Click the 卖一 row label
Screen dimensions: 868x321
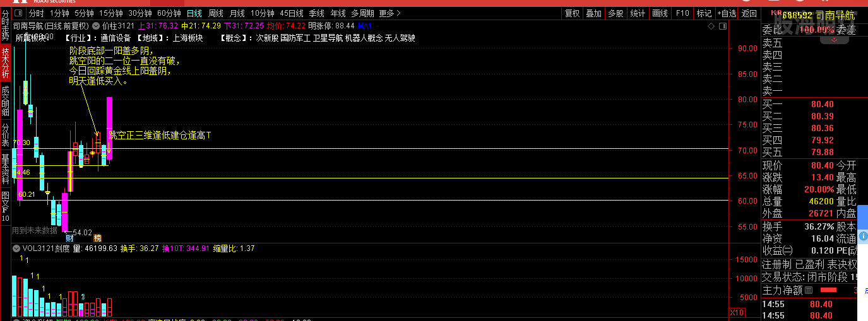[x=772, y=91]
